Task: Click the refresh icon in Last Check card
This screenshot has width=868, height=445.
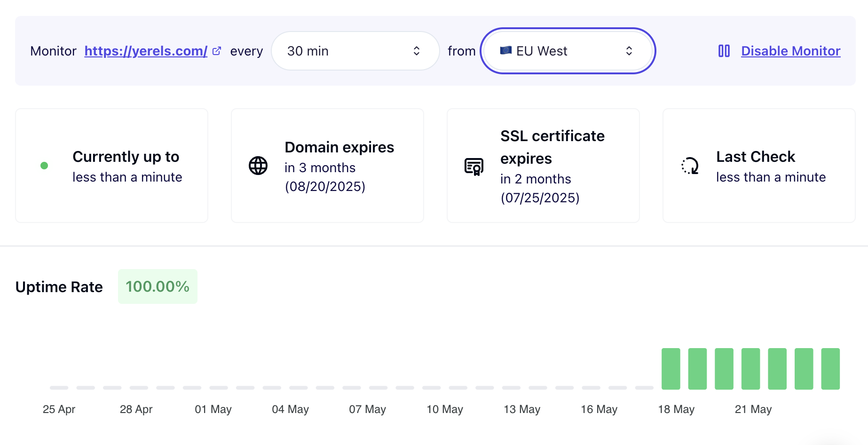Action: point(690,166)
